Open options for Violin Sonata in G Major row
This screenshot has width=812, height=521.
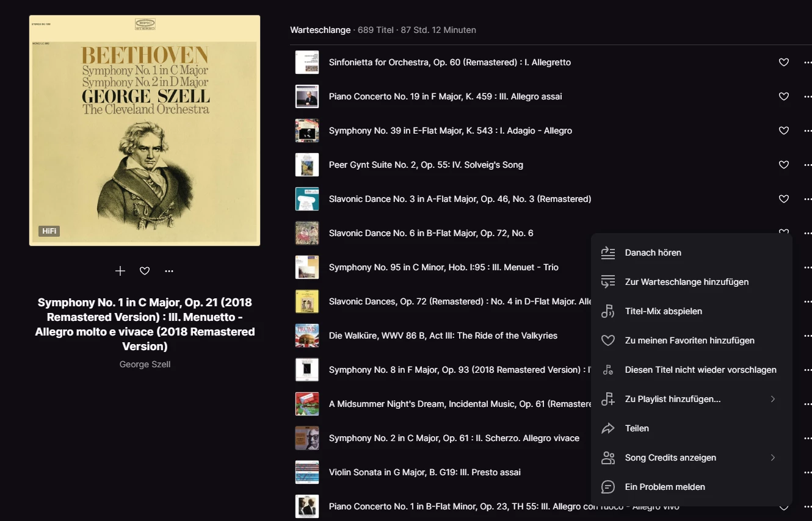[x=808, y=472]
